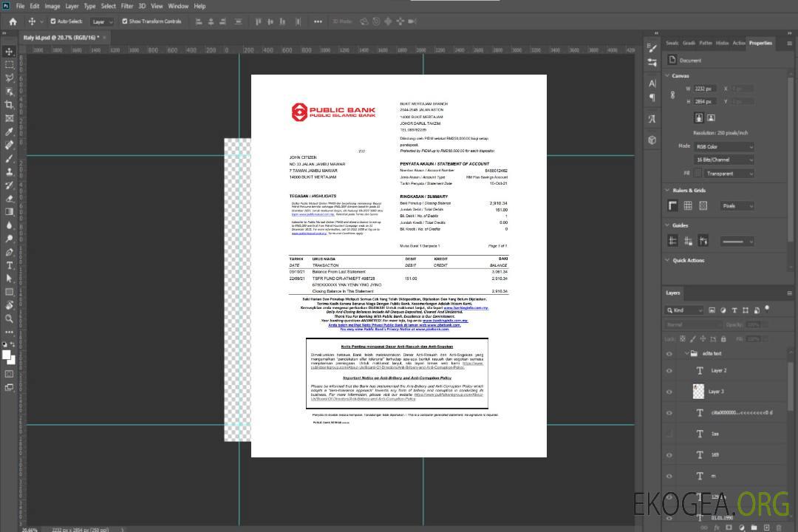This screenshot has height=532, width=798.
Task: Select the Rectangle shape tool
Action: [9, 292]
